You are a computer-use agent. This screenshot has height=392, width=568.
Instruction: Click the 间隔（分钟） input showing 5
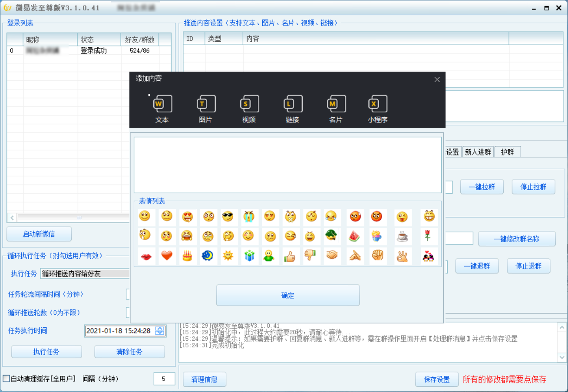[x=164, y=379]
